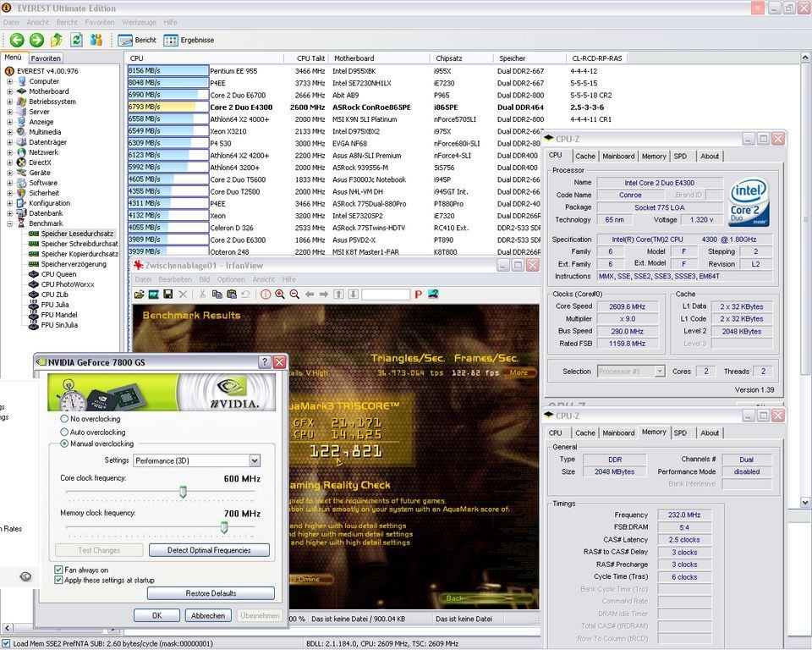
Task: Choose Auto overclocking option
Action: [64, 432]
